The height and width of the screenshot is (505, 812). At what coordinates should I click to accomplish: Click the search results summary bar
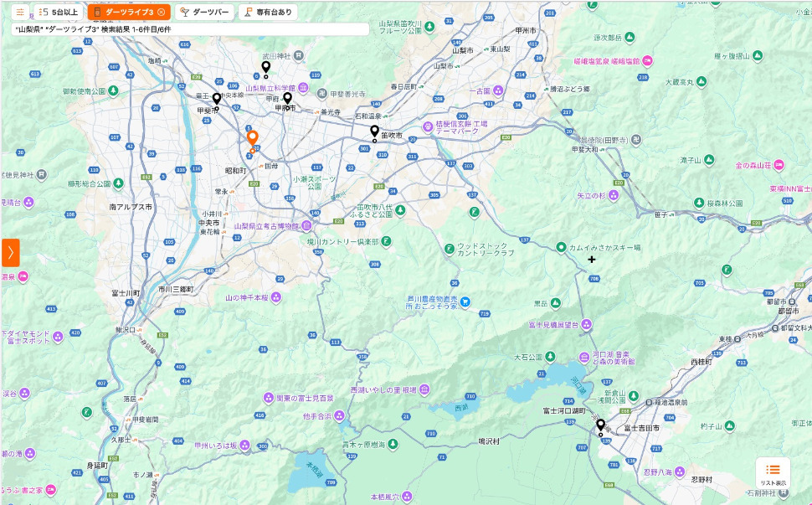pos(191,29)
